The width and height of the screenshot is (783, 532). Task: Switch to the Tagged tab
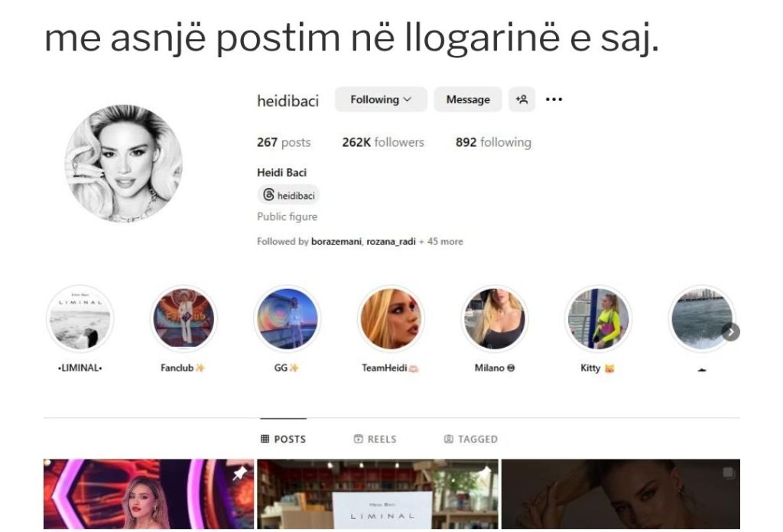click(471, 440)
